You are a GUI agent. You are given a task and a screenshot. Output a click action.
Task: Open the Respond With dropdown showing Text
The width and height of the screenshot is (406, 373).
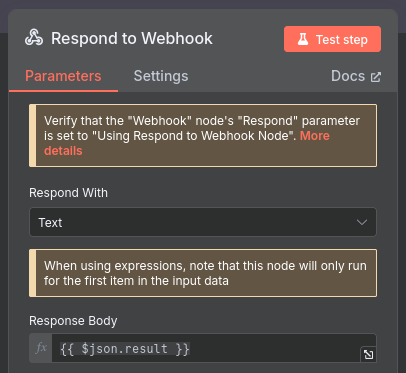click(203, 222)
